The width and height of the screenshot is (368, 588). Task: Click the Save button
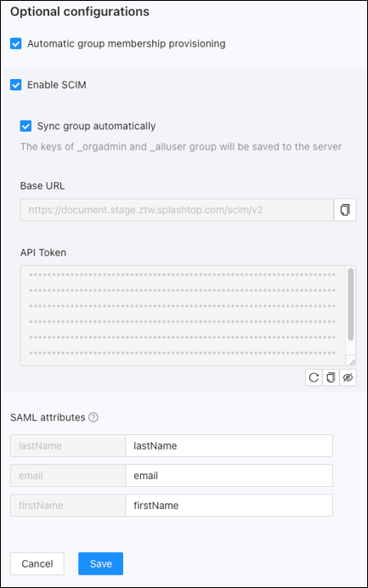point(100,563)
